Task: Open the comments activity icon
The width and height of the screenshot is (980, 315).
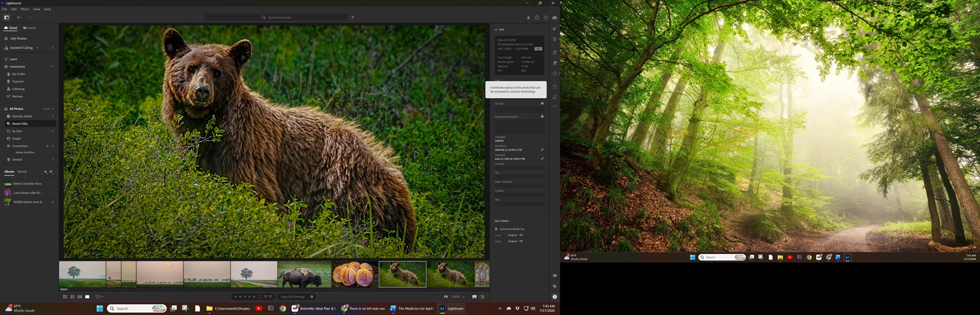Action: pyautogui.click(x=555, y=276)
